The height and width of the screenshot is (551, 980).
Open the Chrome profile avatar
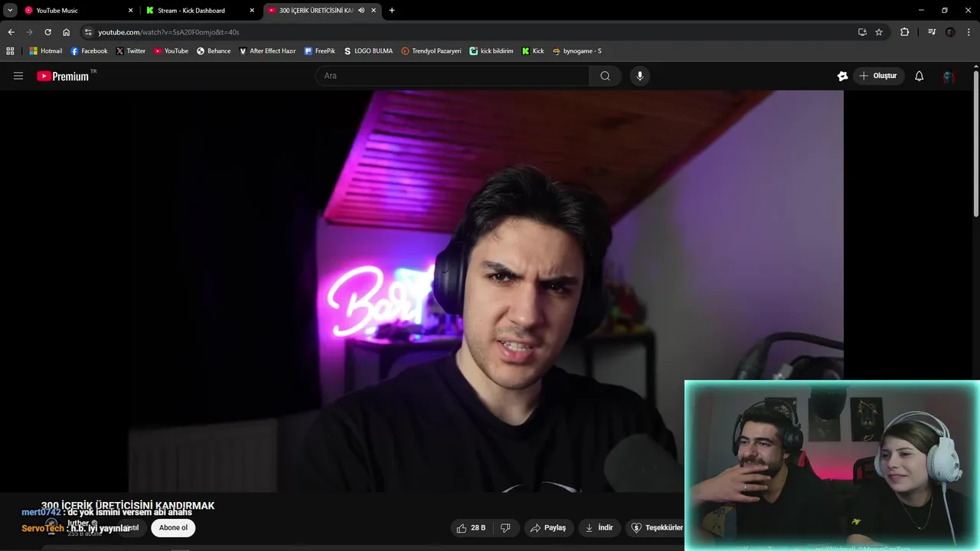[950, 32]
